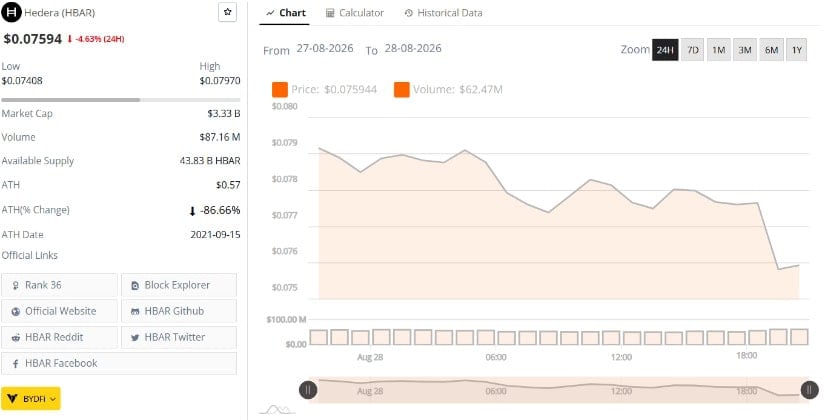
Task: Click the From date field 27-08-2026
Action: (325, 48)
